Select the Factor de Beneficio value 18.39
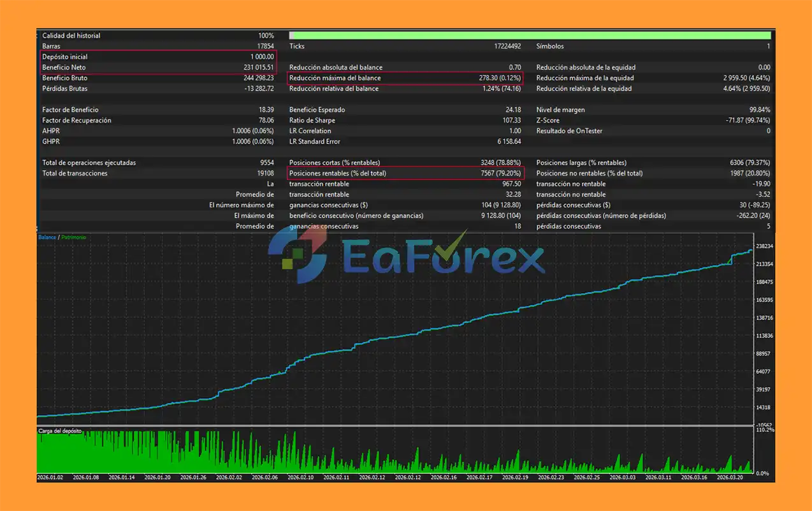Viewport: 812px width, 511px height. (x=266, y=110)
